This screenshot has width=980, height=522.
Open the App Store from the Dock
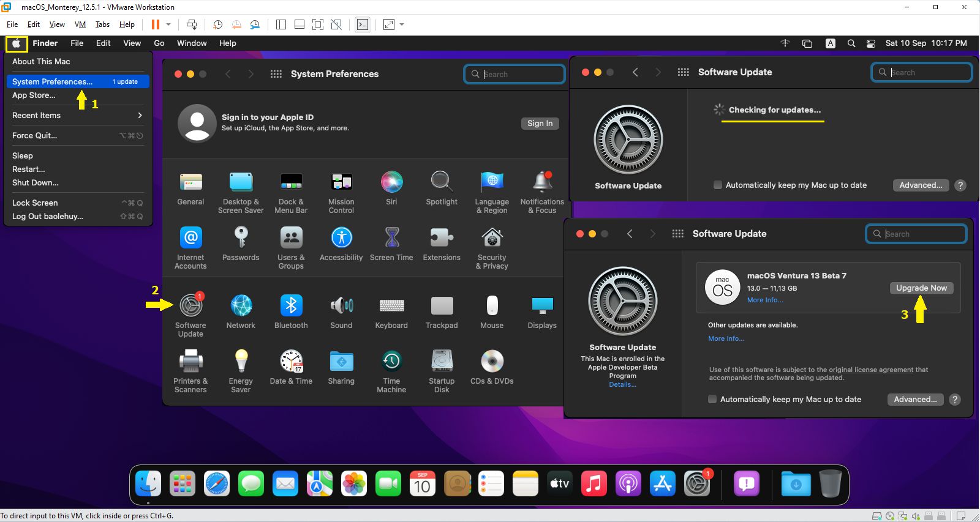pyautogui.click(x=663, y=484)
